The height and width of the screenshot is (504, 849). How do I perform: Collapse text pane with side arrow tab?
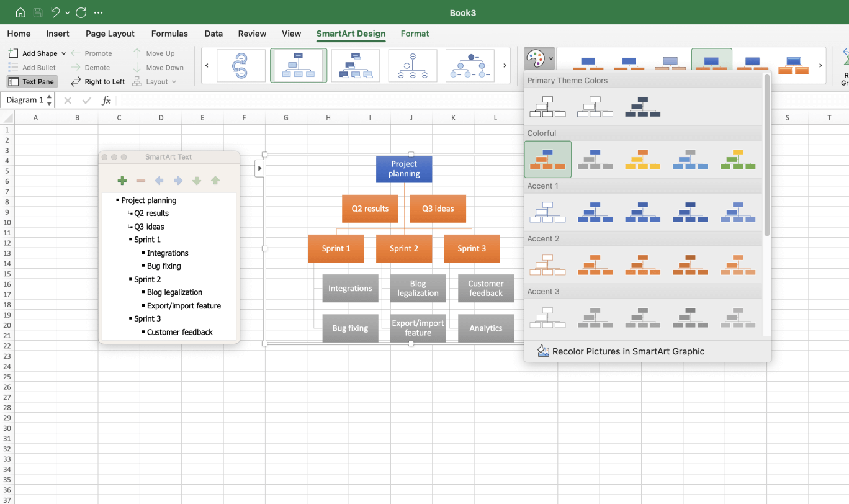[x=259, y=168]
